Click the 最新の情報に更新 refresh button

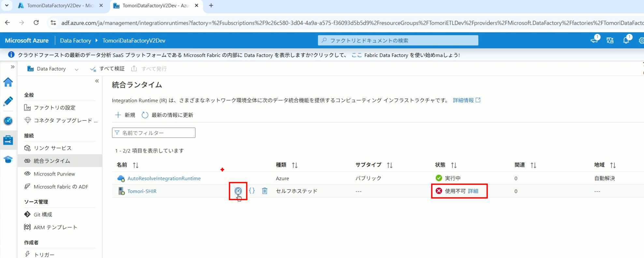coord(167,115)
